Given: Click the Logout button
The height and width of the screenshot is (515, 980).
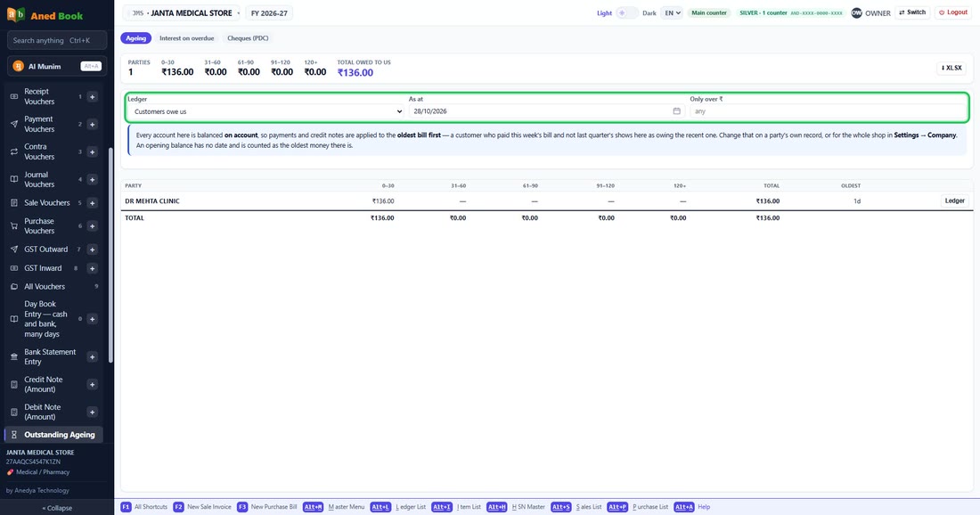Looking at the screenshot, I should click(953, 12).
